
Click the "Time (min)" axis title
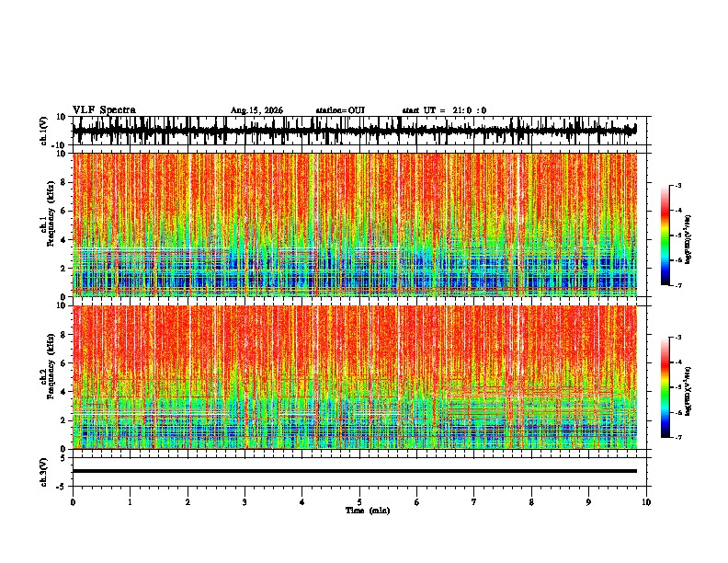coord(368,511)
